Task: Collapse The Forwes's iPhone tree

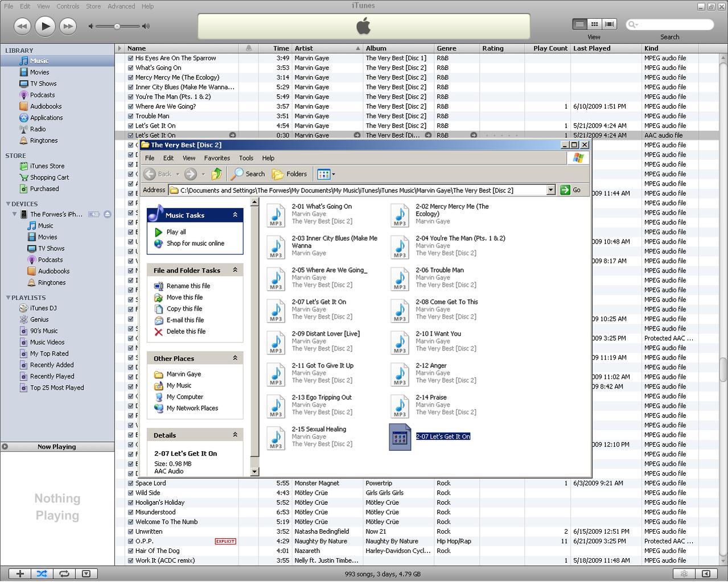Action: click(x=15, y=214)
